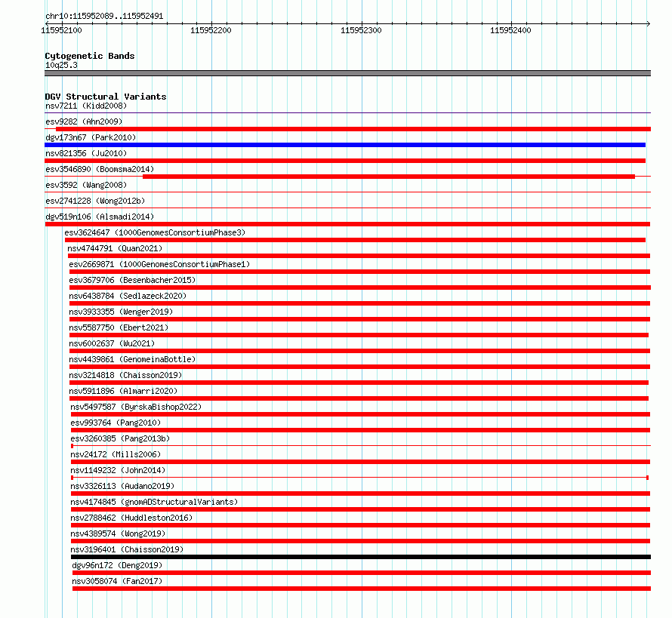Click ruler position 115952300
672x618 pixels.
(x=361, y=30)
